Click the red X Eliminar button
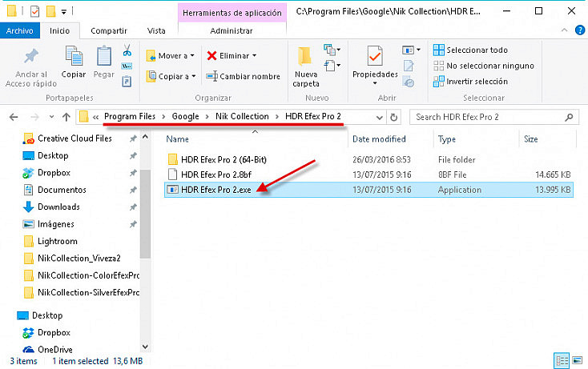The image size is (588, 369). tap(228, 56)
